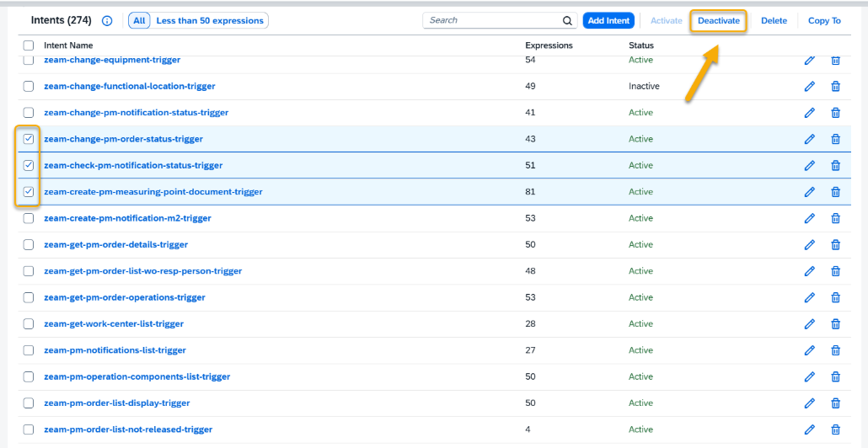The width and height of the screenshot is (868, 448).
Task: Click the info icon next to Intents count
Action: pyautogui.click(x=107, y=21)
